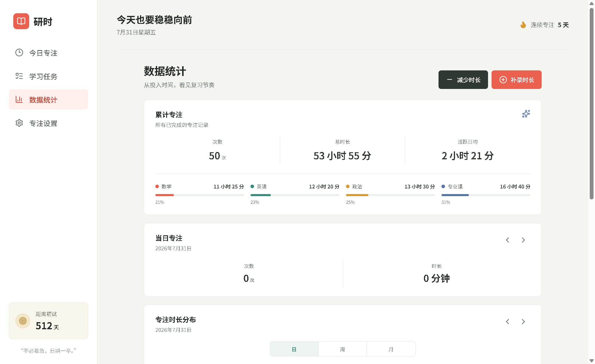Click 16 小时 40 分 专业课 value
Viewport: 595px width, 364px height.
tap(515, 186)
